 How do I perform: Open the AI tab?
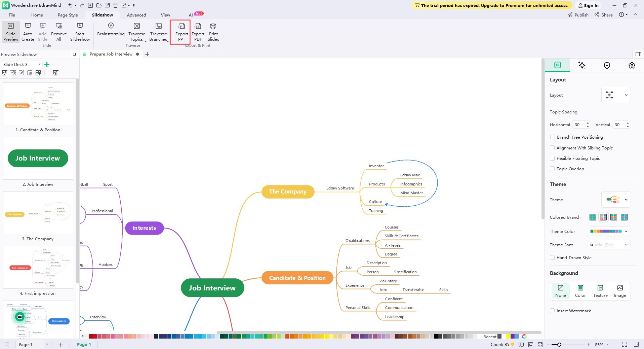pyautogui.click(x=191, y=15)
